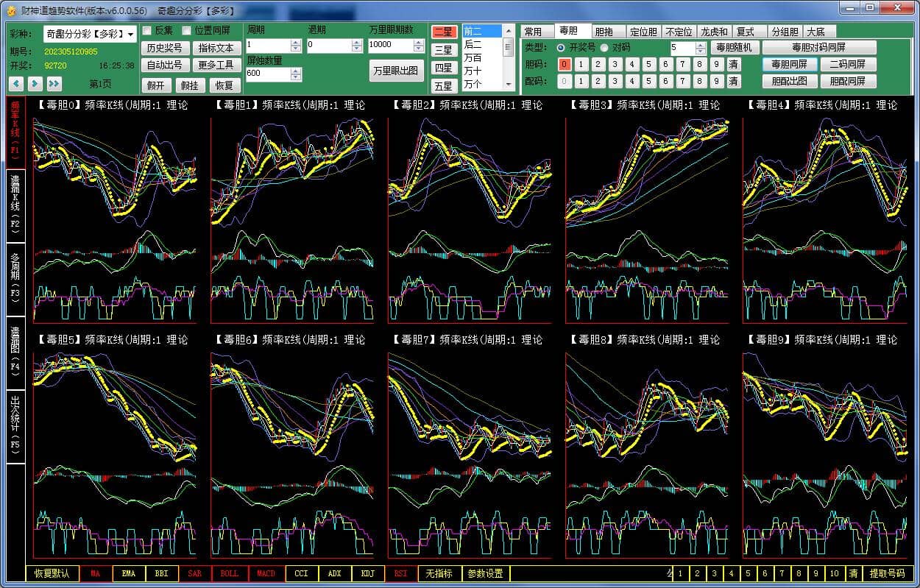Viewport: 920px width, 588px height.
Task: Toggle the MACD indicator button
Action: tap(266, 573)
